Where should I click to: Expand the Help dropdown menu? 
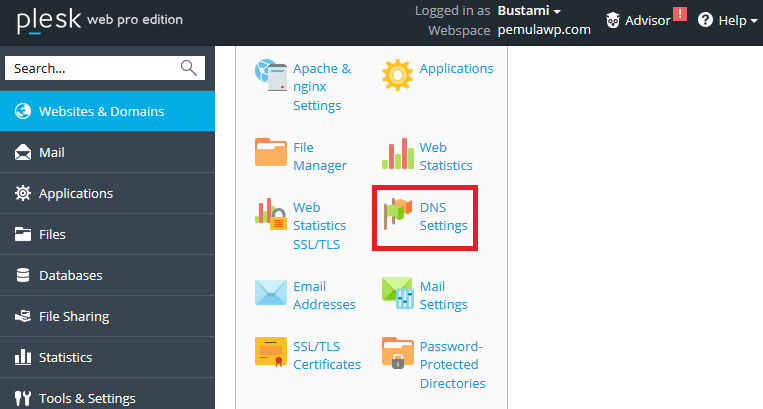738,20
